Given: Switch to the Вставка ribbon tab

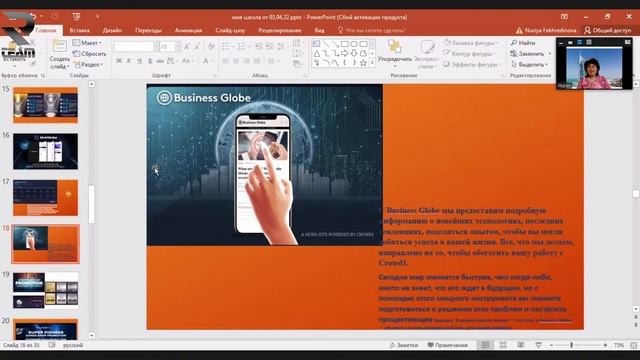Looking at the screenshot, I should point(80,30).
